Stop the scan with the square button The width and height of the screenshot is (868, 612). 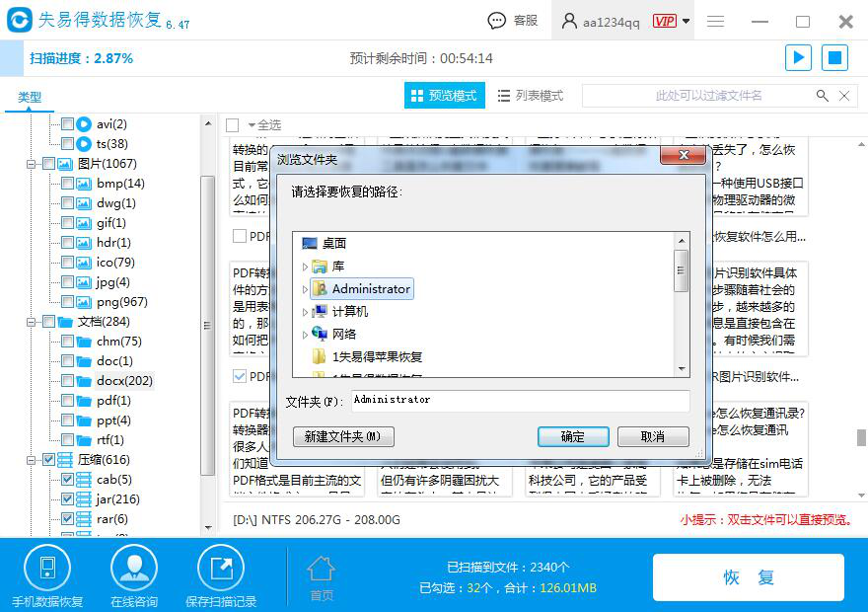point(834,57)
